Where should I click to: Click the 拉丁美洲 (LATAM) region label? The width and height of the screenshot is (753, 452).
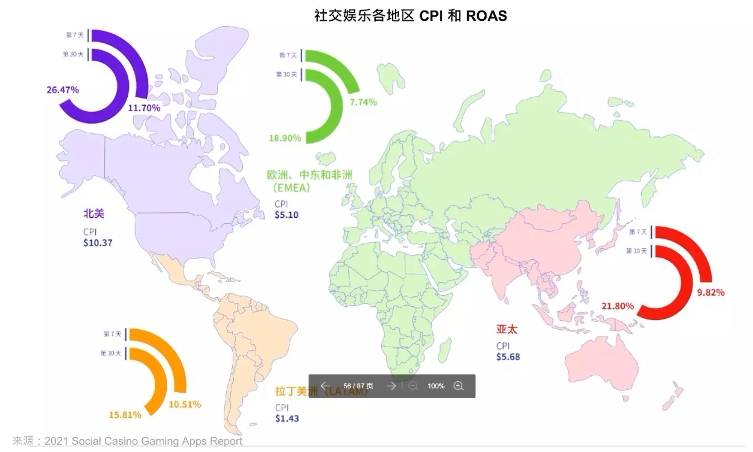click(321, 391)
